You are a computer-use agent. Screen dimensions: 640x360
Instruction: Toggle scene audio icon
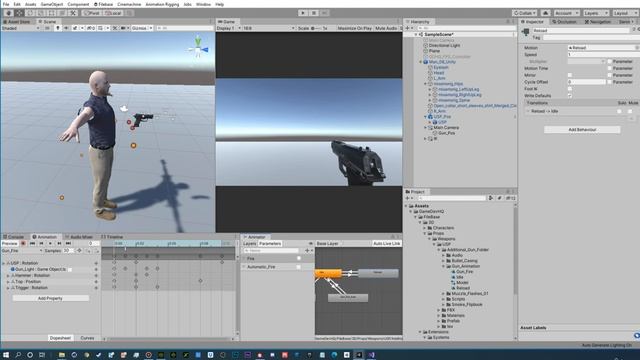pyautogui.click(x=66, y=28)
